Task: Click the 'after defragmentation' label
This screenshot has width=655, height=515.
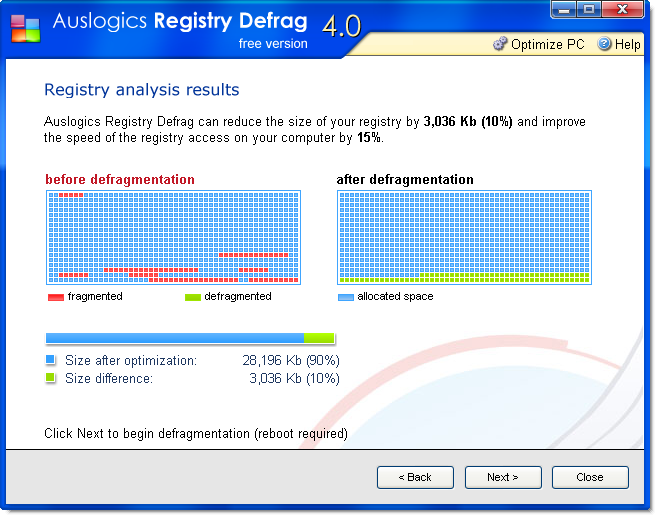Action: [405, 180]
